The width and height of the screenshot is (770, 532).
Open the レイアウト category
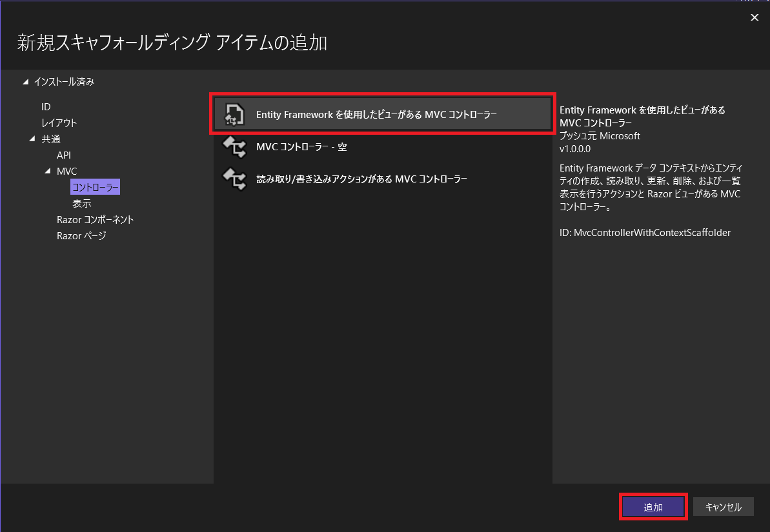(58, 123)
